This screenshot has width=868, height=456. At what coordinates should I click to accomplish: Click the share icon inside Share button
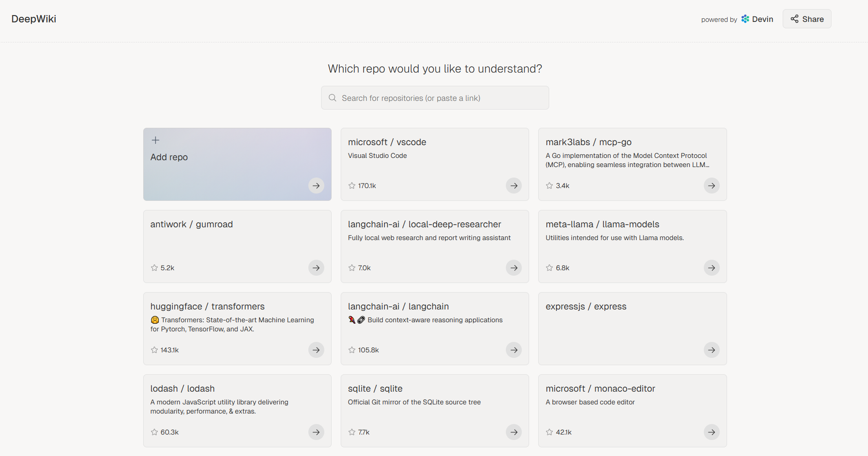coord(795,19)
